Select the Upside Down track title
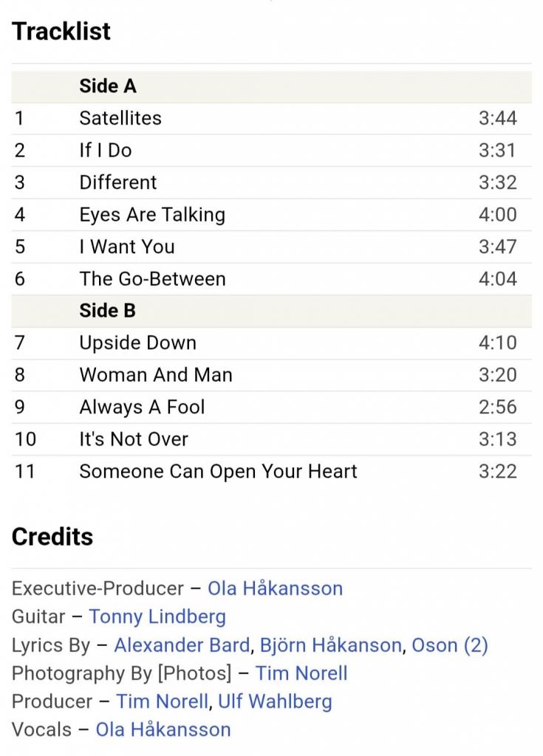 [x=138, y=343]
